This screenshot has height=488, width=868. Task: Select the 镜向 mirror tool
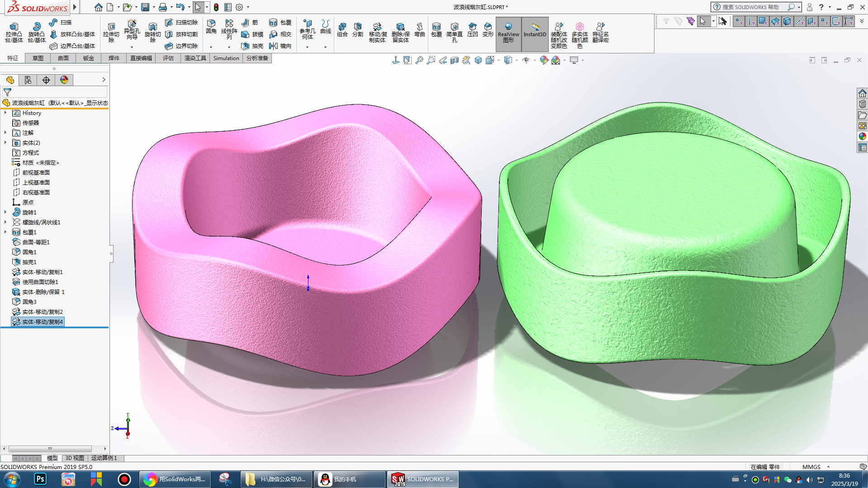pyautogui.click(x=280, y=46)
